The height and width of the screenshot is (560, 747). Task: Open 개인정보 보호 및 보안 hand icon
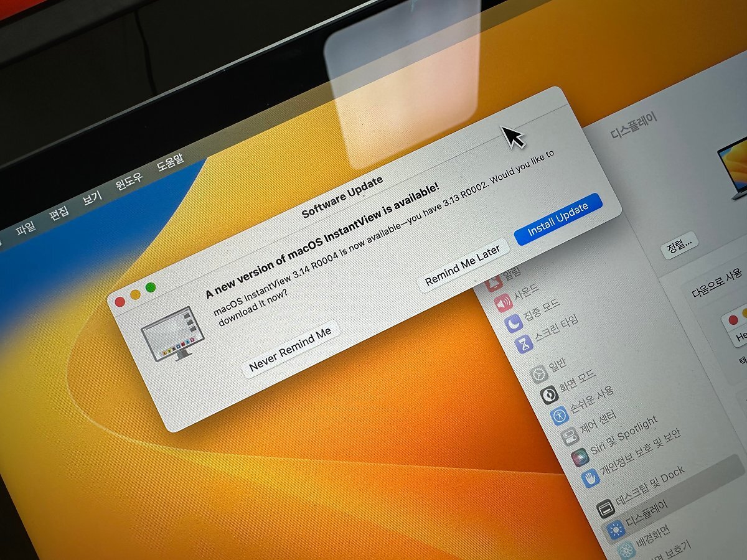(x=590, y=477)
